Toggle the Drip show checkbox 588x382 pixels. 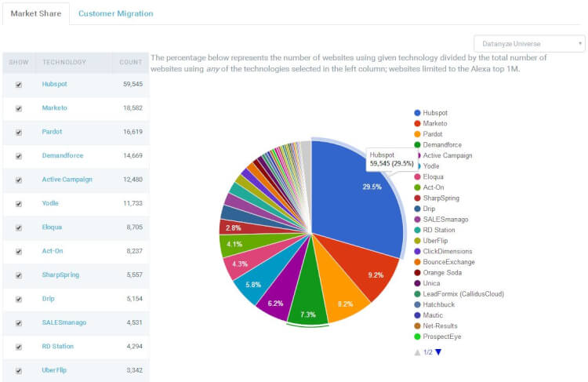click(19, 299)
